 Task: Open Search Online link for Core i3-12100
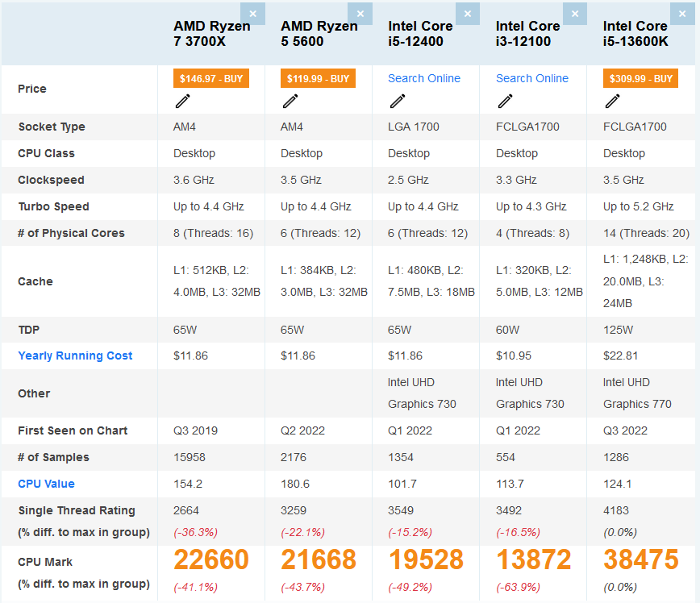(x=532, y=78)
